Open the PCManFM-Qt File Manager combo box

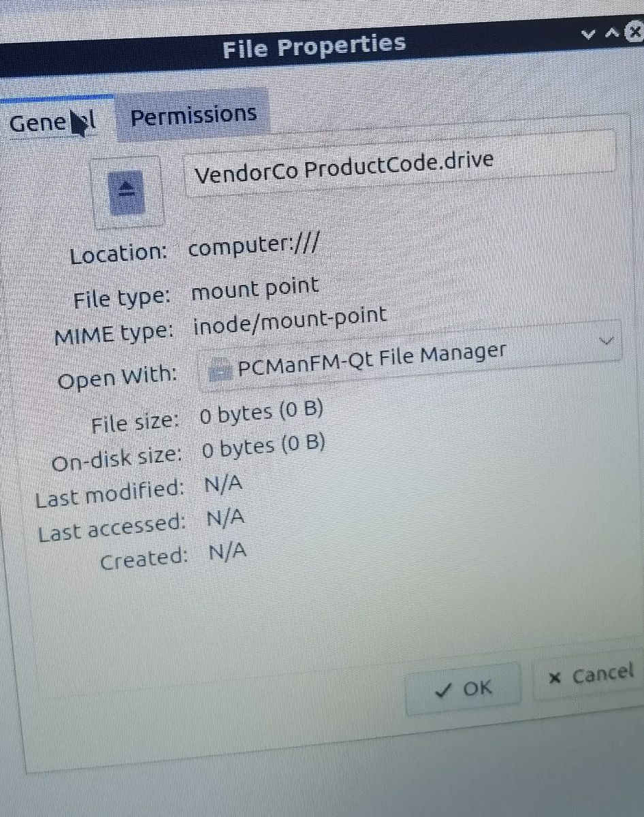pyautogui.click(x=410, y=357)
